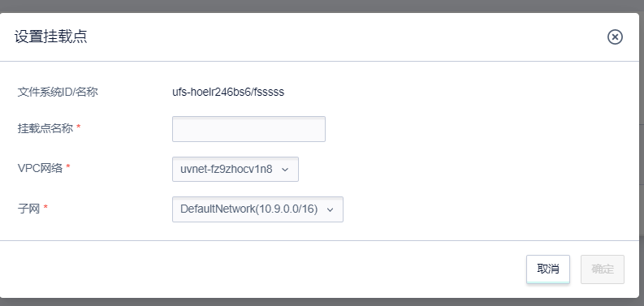Select the dimmed backdrop strip below the dialog

point(322,302)
